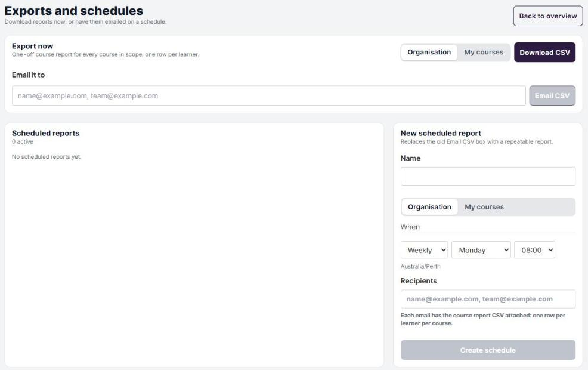The height and width of the screenshot is (370, 588).
Task: Choose My courses scope for new scheduled report
Action: coord(484,207)
